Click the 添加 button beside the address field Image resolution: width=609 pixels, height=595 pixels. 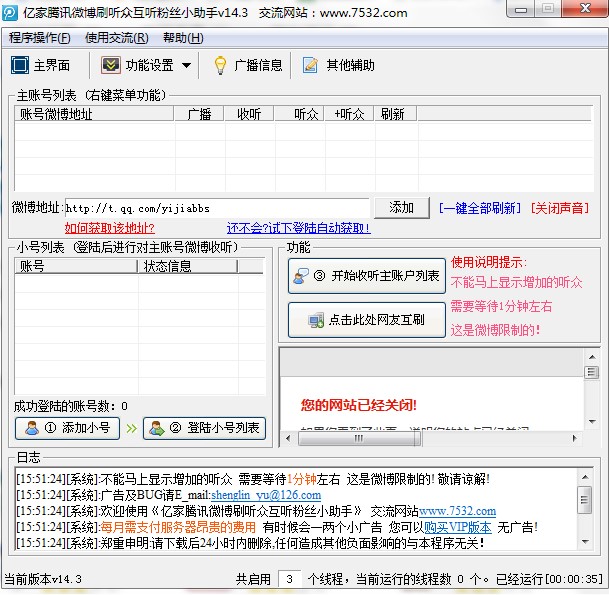(x=401, y=208)
